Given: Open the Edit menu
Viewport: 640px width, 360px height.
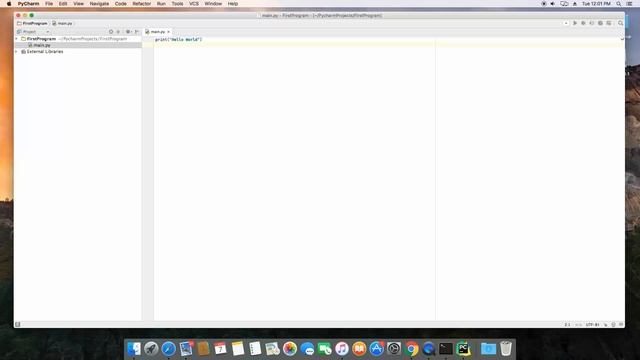Looking at the screenshot, I should (x=63, y=4).
